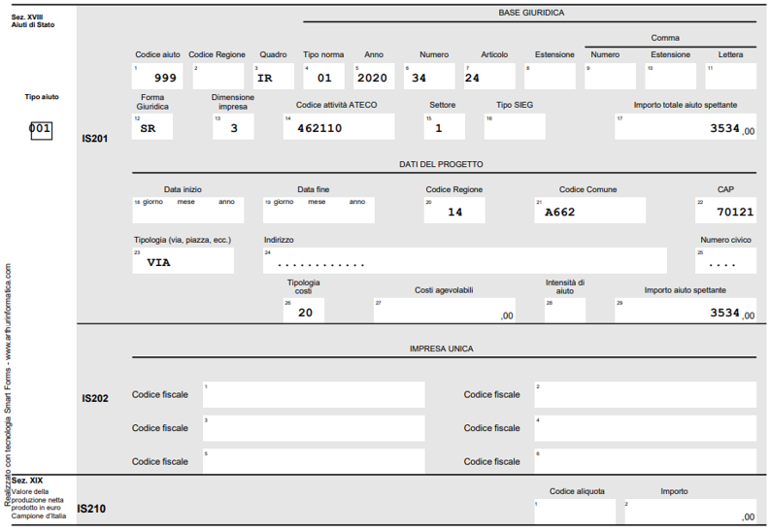The width and height of the screenshot is (770, 532).
Task: Click the Numero civico field
Action: coord(725,260)
